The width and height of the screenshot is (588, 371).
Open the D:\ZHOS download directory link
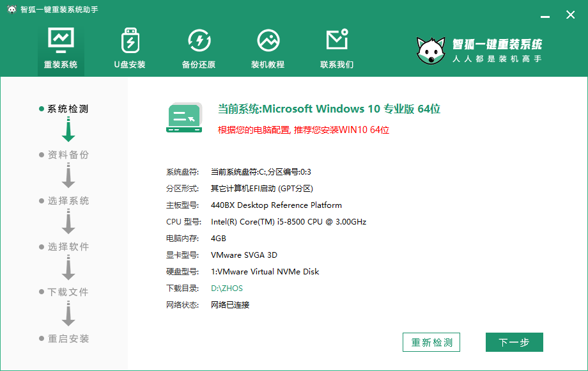point(227,288)
